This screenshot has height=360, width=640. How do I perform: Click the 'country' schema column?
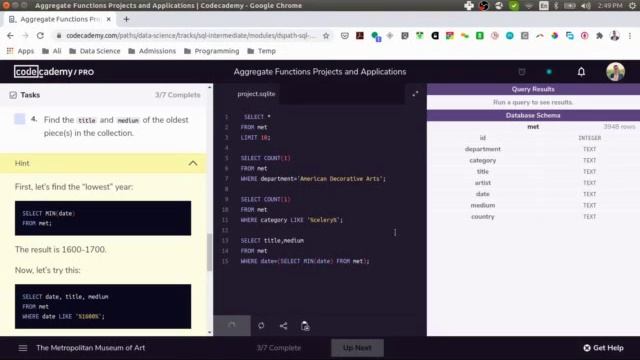482,217
